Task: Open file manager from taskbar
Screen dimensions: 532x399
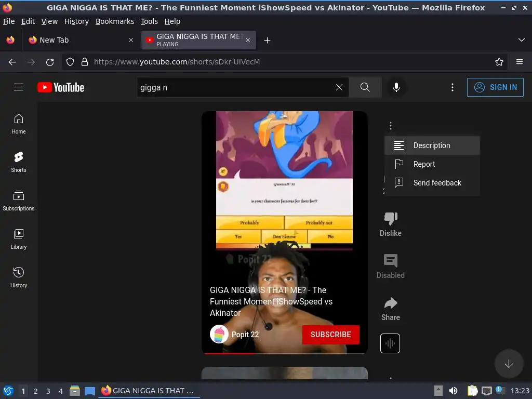Action: coord(75,391)
